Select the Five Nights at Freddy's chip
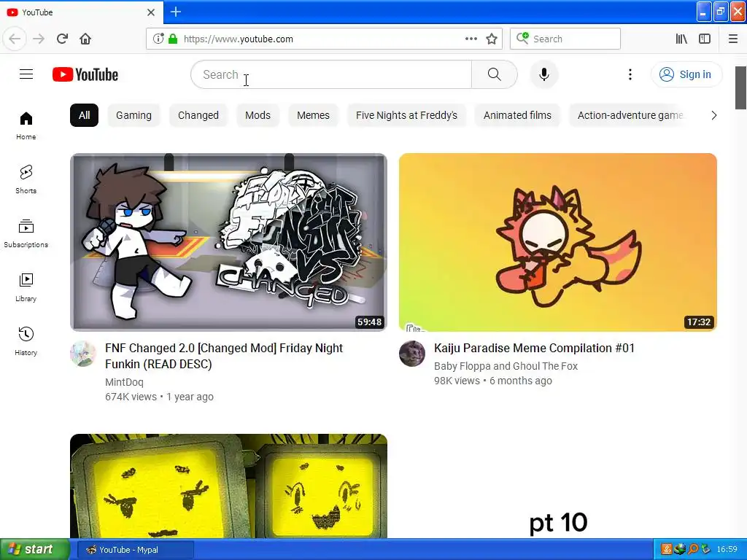This screenshot has width=747, height=560. [406, 115]
